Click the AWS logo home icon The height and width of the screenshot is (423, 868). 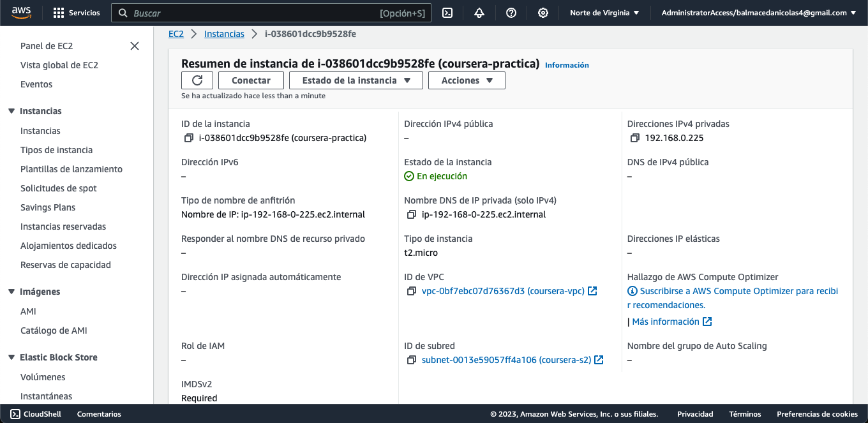coord(22,13)
